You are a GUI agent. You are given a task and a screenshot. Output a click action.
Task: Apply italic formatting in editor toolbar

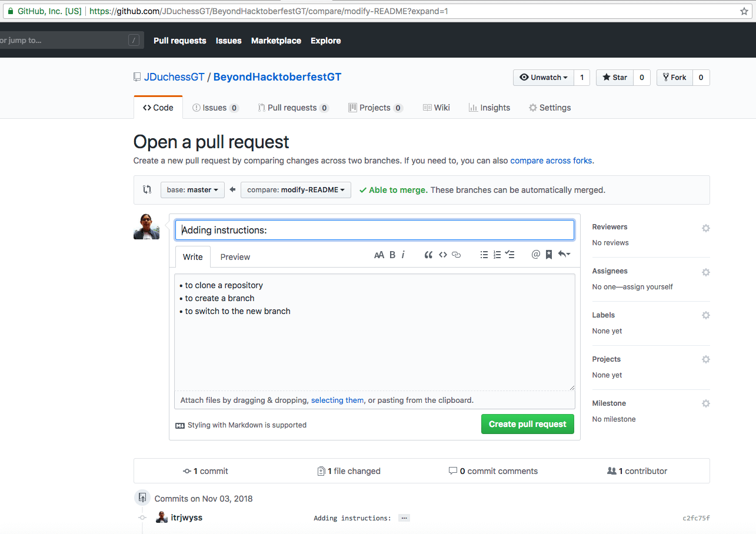pyautogui.click(x=403, y=255)
